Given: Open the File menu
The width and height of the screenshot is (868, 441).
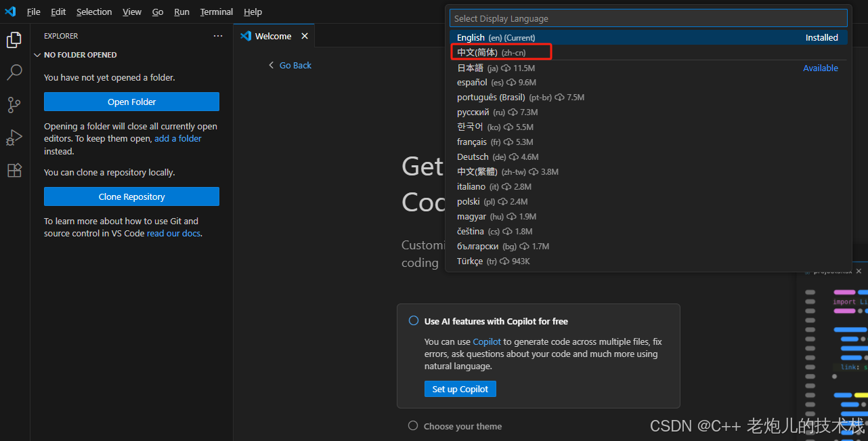Looking at the screenshot, I should pos(34,12).
